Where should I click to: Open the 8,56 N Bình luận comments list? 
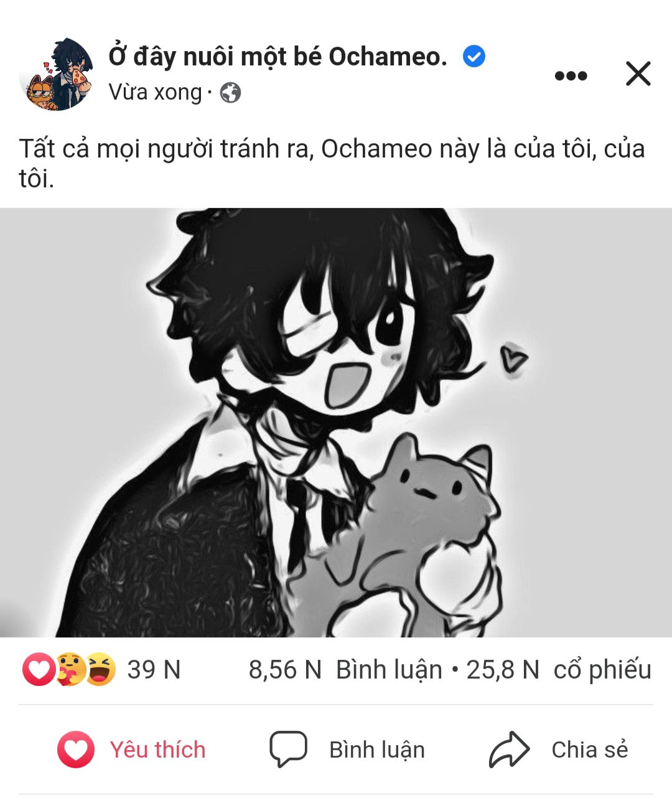click(345, 670)
